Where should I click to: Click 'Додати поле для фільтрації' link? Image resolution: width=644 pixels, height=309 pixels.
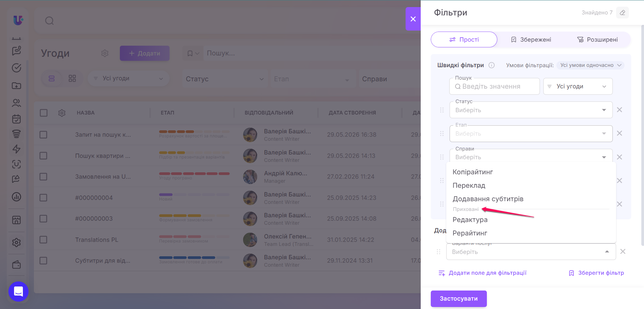482,273
